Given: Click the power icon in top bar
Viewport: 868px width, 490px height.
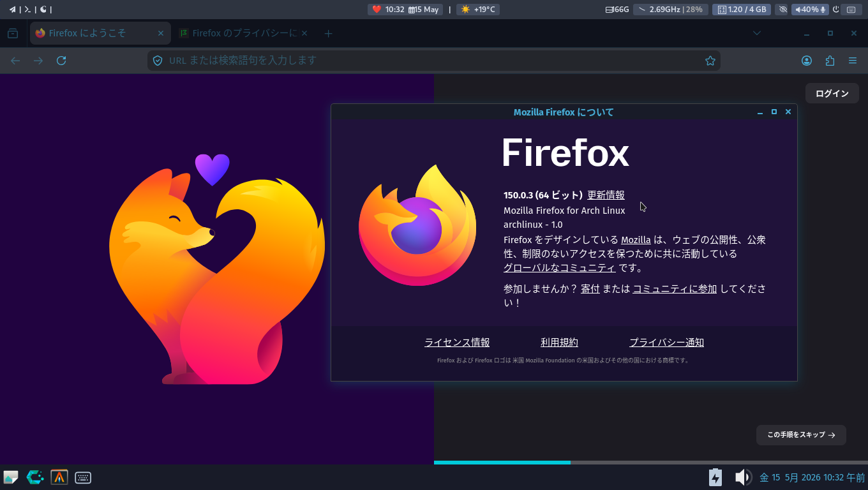Looking at the screenshot, I should 835,10.
